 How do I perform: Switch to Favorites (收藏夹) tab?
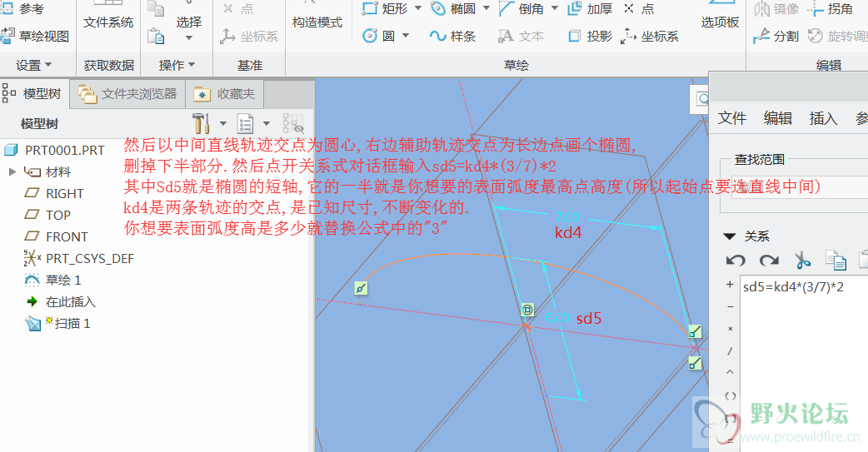click(225, 94)
